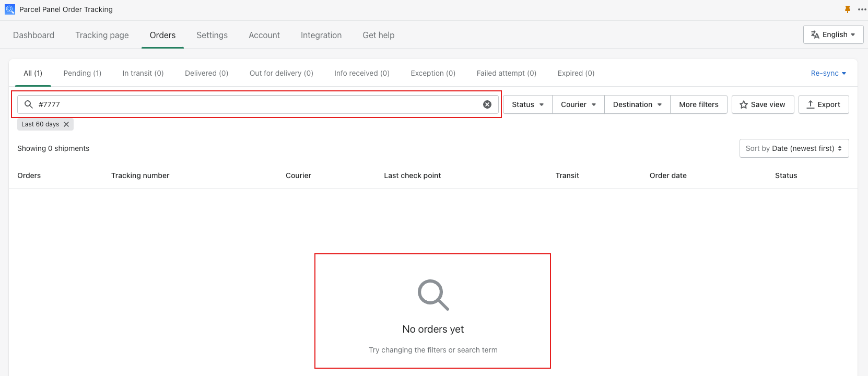Click the Tracking number column header
The image size is (868, 376).
click(140, 175)
